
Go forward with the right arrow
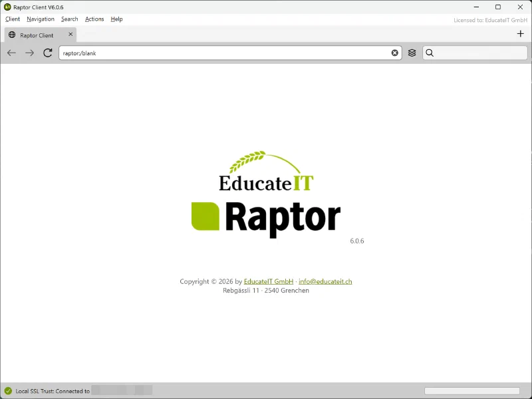pos(29,53)
